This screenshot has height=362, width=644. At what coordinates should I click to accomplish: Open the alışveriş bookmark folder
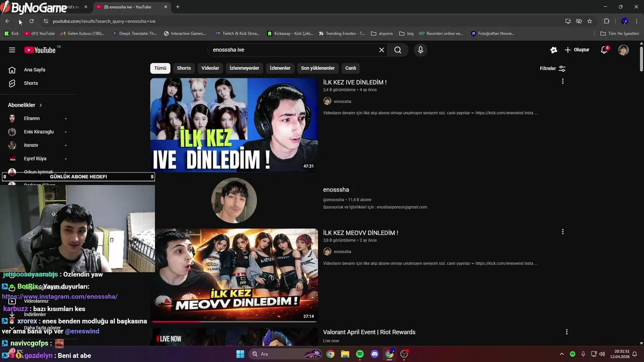click(x=382, y=34)
